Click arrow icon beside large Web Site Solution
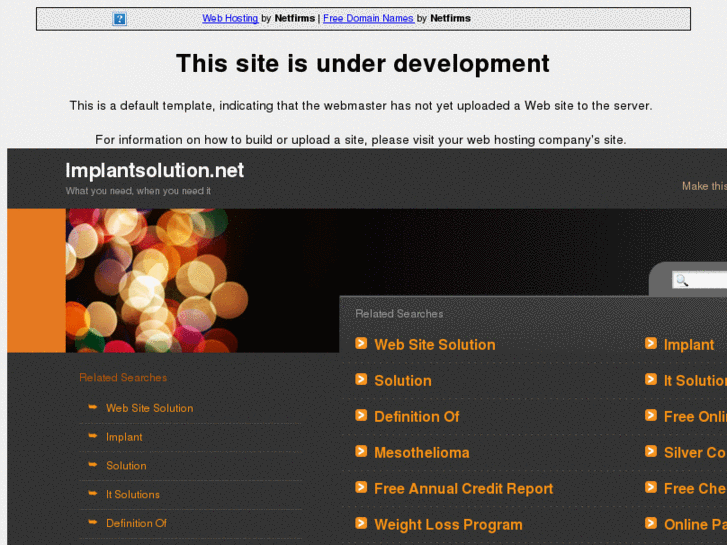Viewport: 727px width, 545px height. 361,343
